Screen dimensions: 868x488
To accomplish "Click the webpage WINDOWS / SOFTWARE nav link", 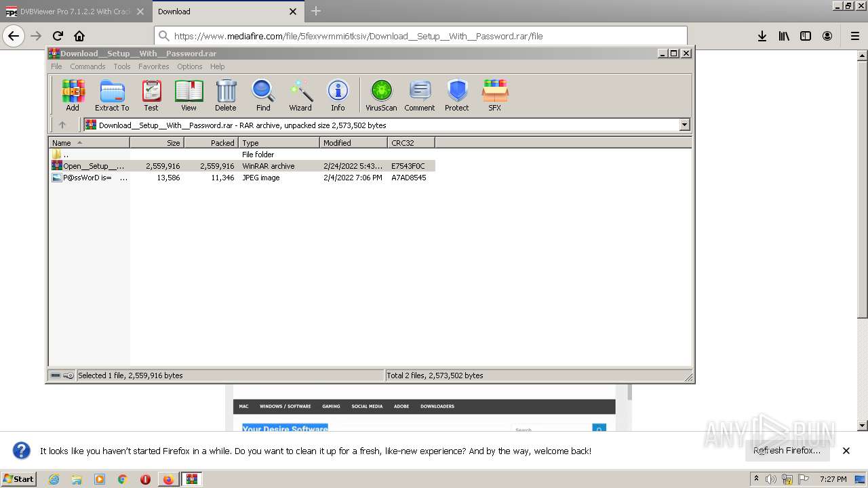I will [x=285, y=407].
